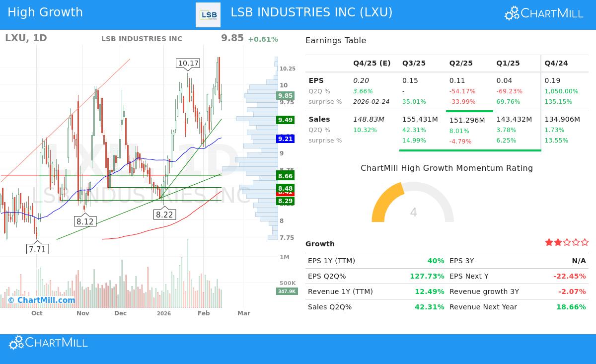Click the 10.17 annotation on the chart
The height and width of the screenshot is (364, 596).
tap(188, 63)
